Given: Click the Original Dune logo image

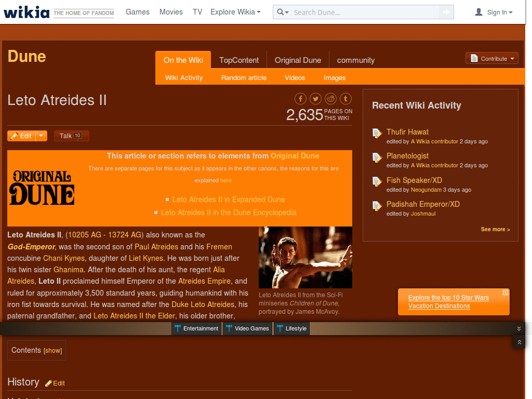Looking at the screenshot, I should pos(42,188).
